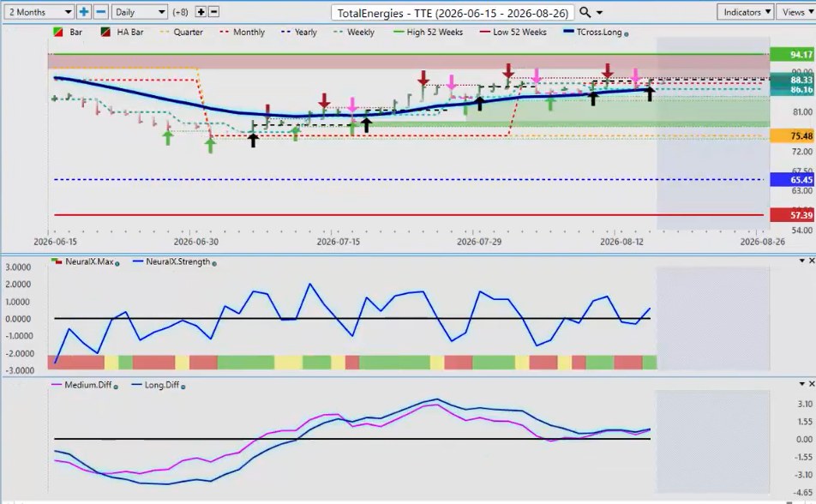Click the Medium.Diff settings dot
Image resolution: width=816 pixels, height=504 pixels.
(x=116, y=387)
